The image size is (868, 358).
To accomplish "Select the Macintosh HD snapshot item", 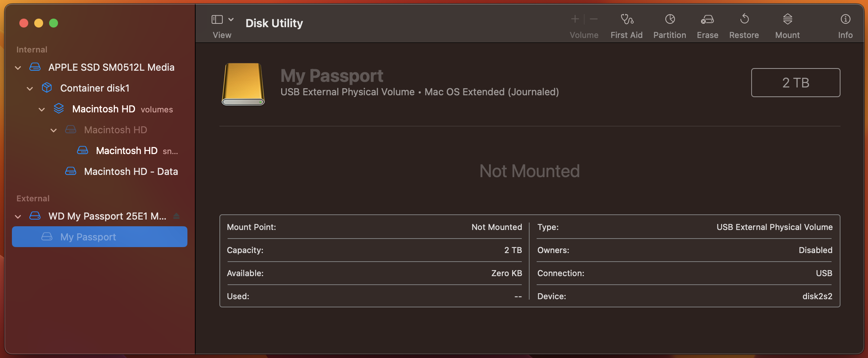I will 126,151.
